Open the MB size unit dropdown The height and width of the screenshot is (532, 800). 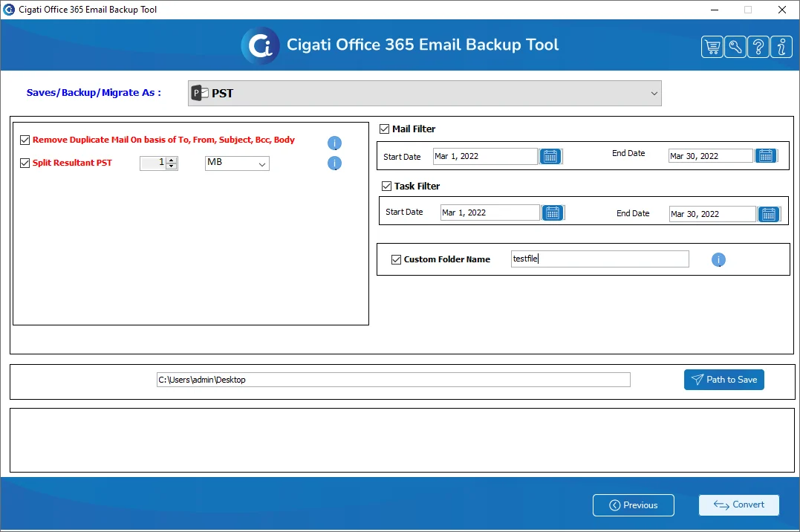237,163
